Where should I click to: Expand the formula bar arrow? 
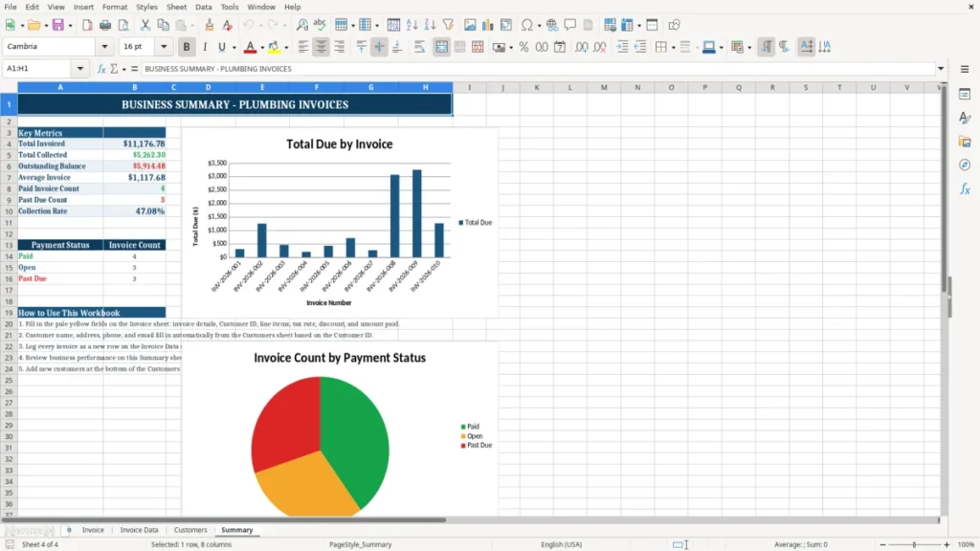pos(941,69)
